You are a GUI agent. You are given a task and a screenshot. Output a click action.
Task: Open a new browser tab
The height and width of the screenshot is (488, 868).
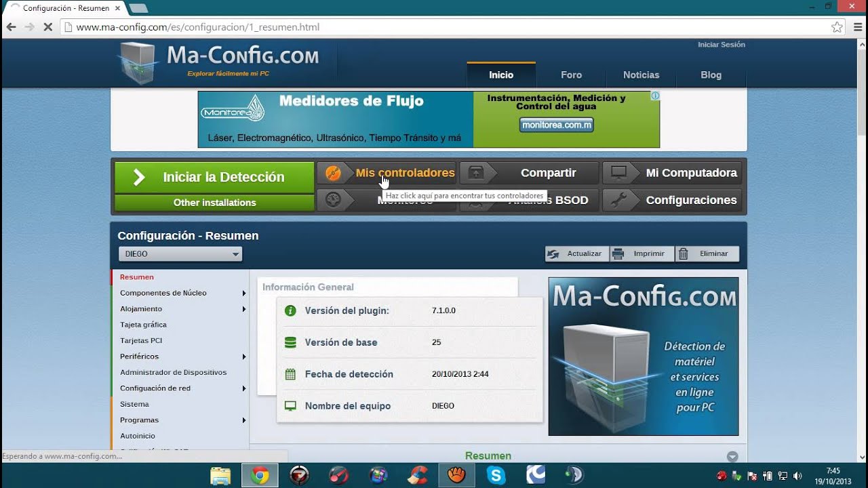(x=138, y=8)
